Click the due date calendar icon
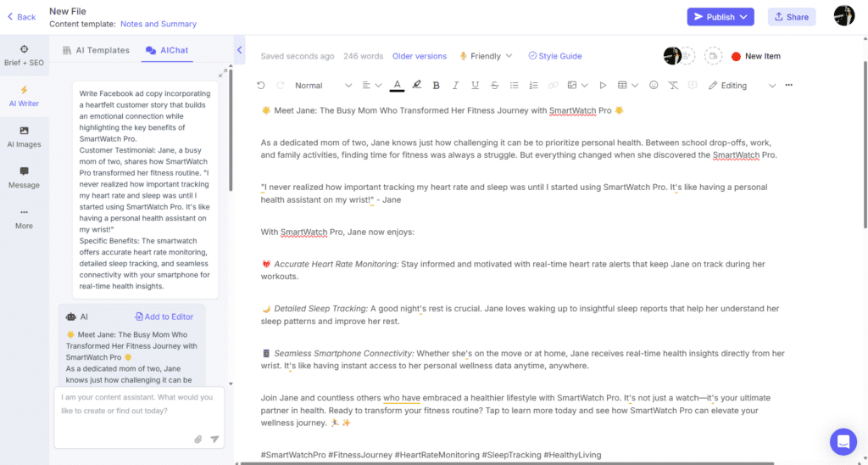The width and height of the screenshot is (868, 465). click(713, 56)
